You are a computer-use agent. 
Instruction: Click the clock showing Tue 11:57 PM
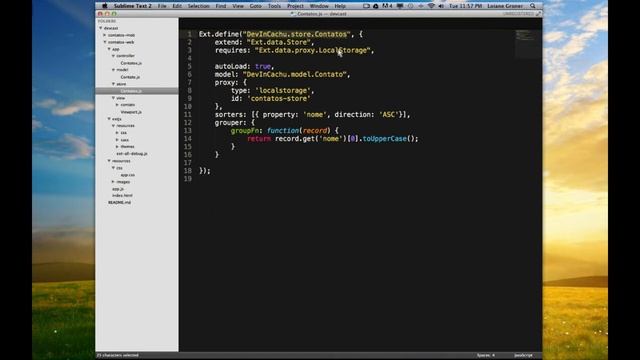pos(465,6)
